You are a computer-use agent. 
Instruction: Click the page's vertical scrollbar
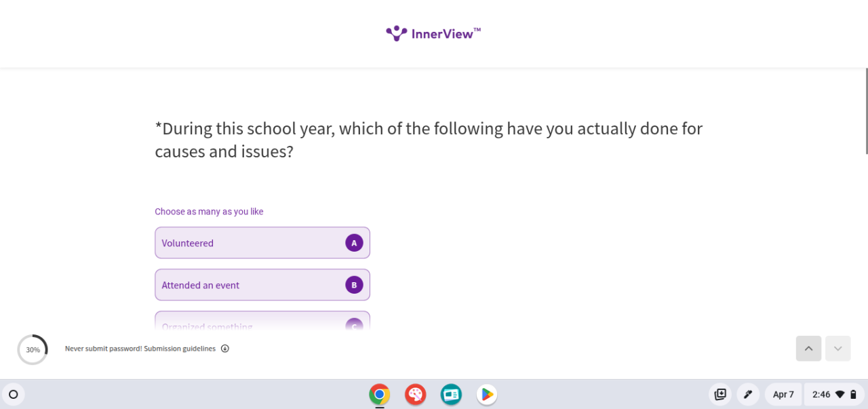coord(867,111)
